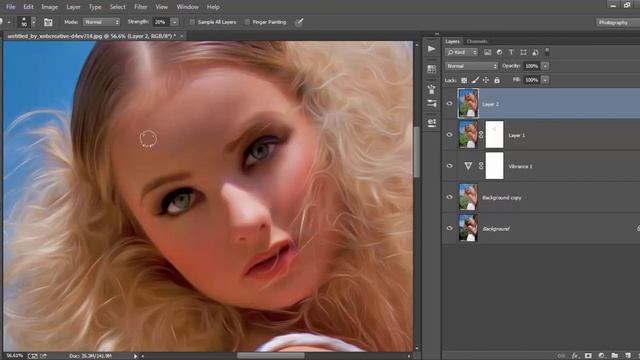Open the Select menu
This screenshot has height=360, width=640.
click(118, 7)
